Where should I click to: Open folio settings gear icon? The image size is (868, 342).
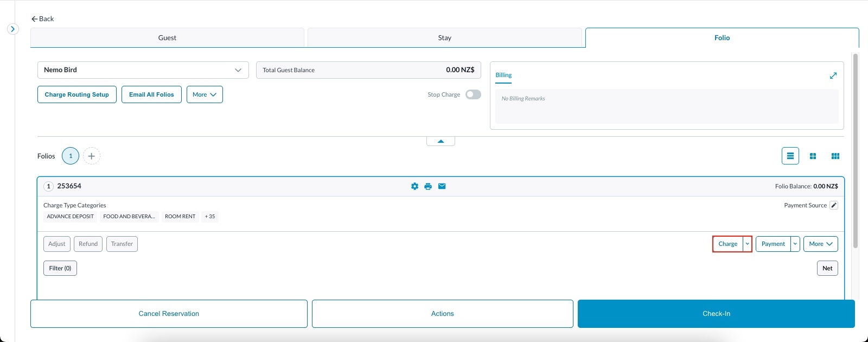pyautogui.click(x=414, y=186)
